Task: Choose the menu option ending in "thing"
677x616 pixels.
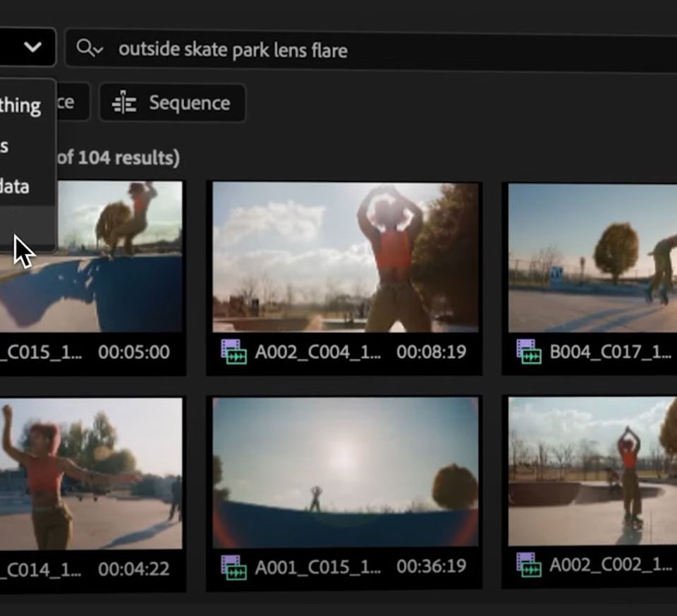Action: point(20,106)
